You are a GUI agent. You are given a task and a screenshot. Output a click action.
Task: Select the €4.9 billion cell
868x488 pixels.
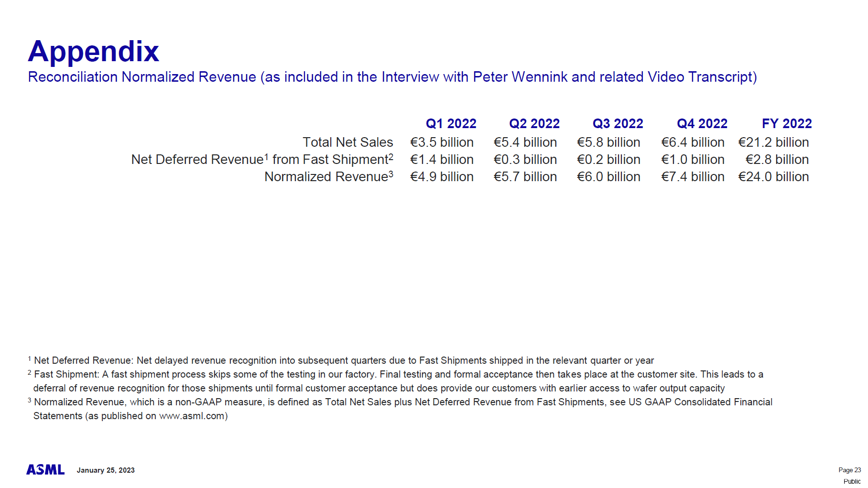(x=442, y=177)
